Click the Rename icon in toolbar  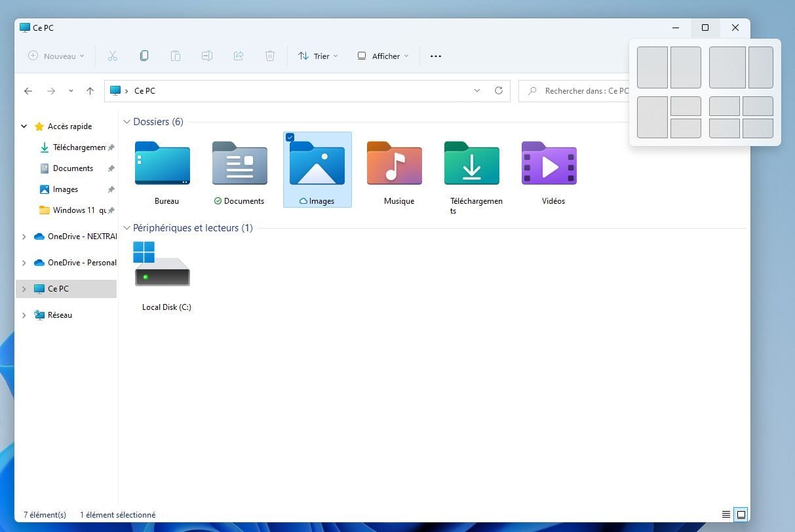207,56
